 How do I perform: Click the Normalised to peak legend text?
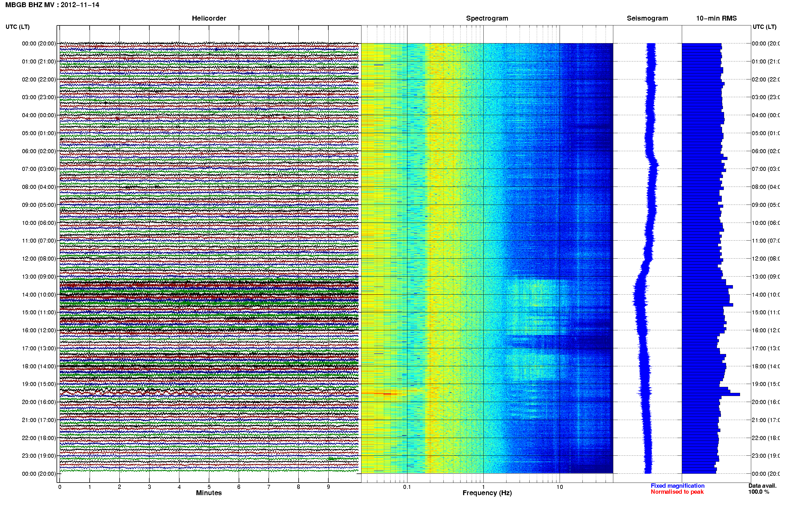tap(677, 492)
